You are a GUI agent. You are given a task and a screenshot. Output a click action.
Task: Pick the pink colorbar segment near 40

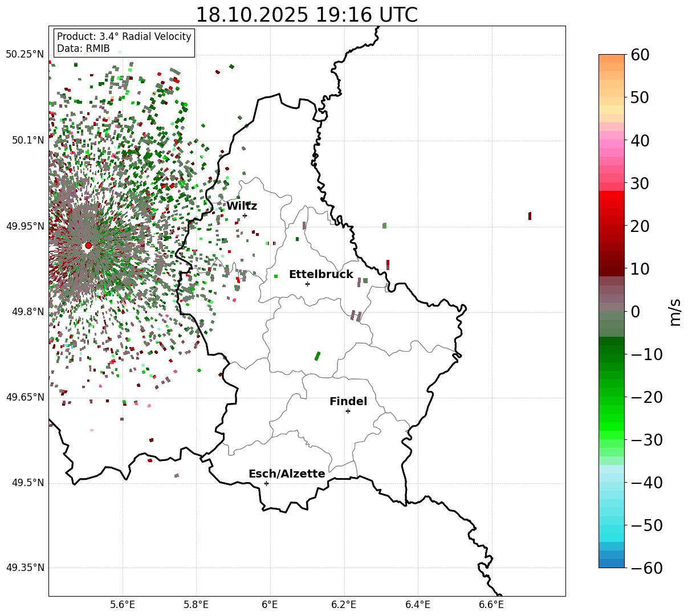[x=612, y=144]
